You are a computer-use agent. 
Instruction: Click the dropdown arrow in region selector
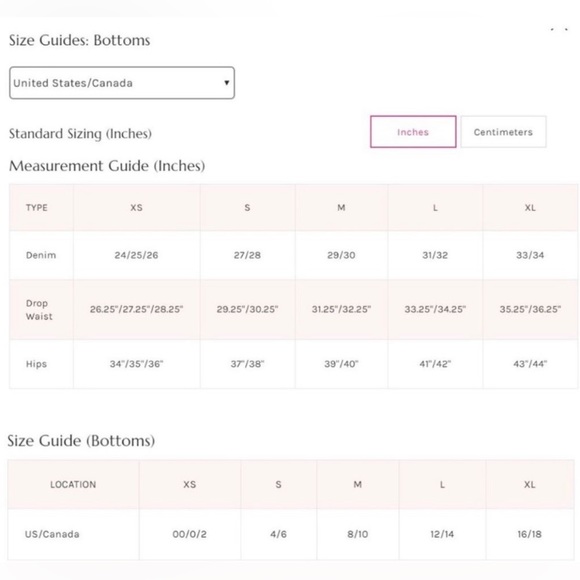226,83
